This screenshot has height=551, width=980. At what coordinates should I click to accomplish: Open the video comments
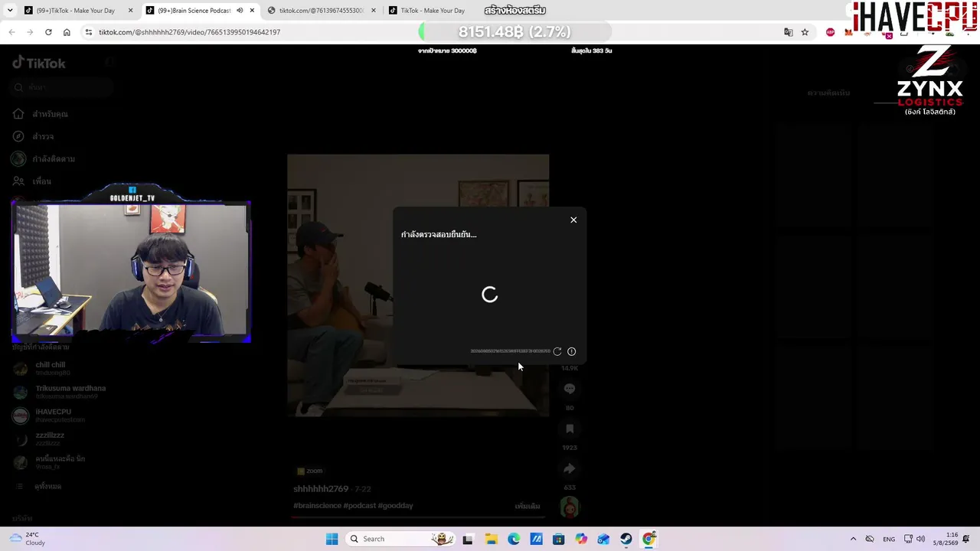(x=570, y=389)
